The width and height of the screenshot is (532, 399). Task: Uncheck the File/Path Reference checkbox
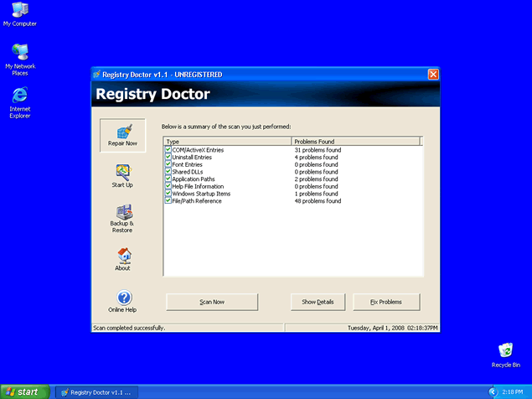[x=168, y=201]
